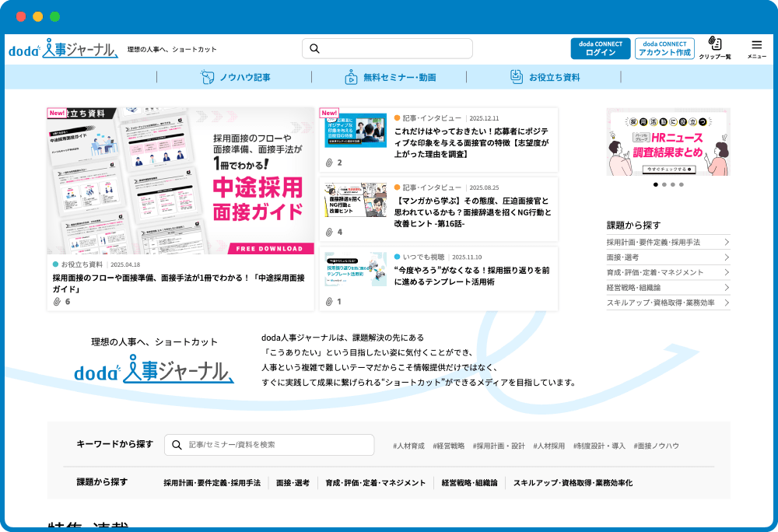Click the clip icon showing 1 clip

click(329, 301)
